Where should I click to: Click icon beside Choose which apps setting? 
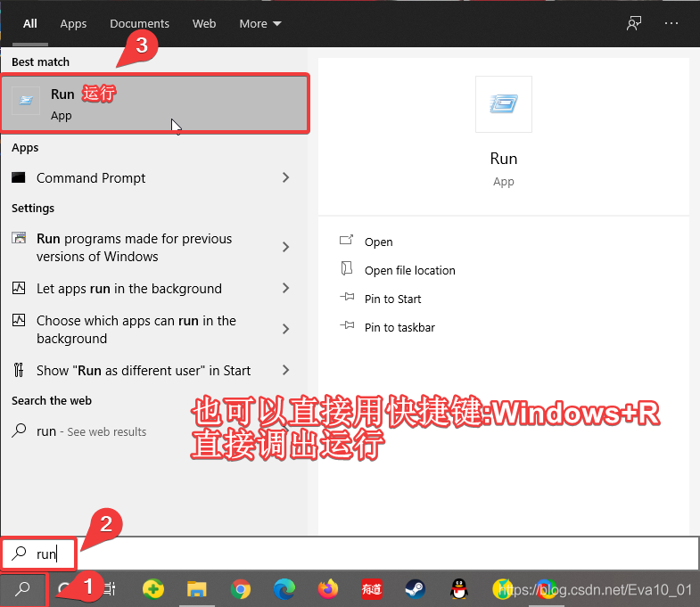[x=19, y=320]
